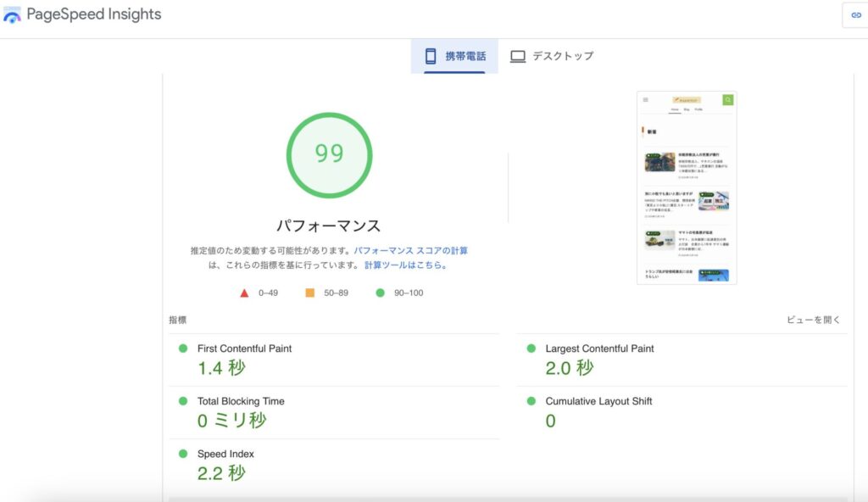Click the desktop laptop icon in tabs
868x502 pixels.
pyautogui.click(x=518, y=56)
